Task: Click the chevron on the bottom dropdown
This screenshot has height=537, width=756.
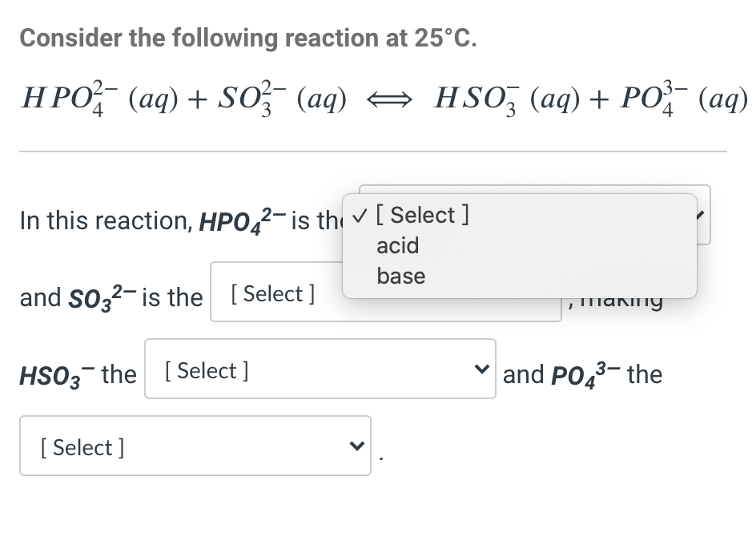Action: pos(356,446)
